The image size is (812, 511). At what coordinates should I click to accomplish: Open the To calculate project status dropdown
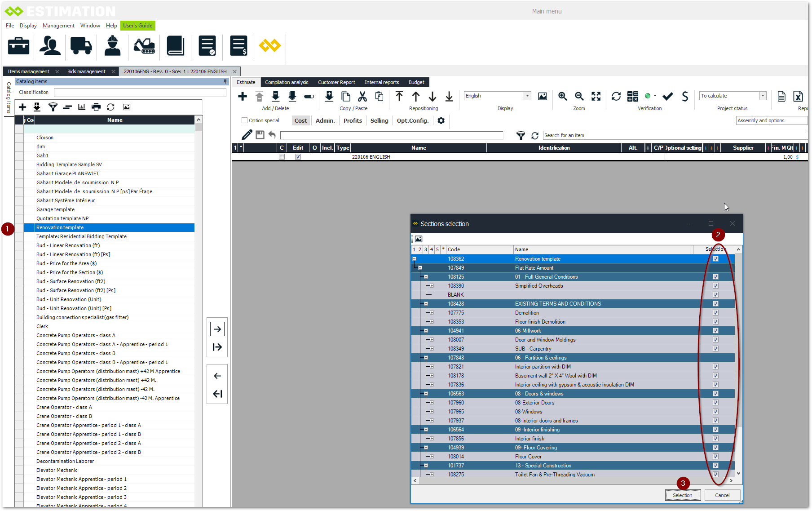coord(762,96)
